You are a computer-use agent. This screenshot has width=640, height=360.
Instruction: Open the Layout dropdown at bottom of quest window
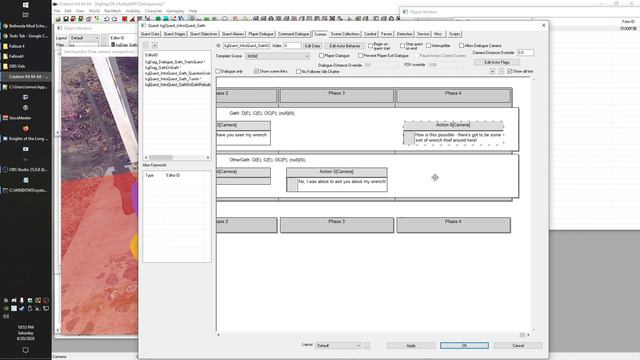coord(338,346)
